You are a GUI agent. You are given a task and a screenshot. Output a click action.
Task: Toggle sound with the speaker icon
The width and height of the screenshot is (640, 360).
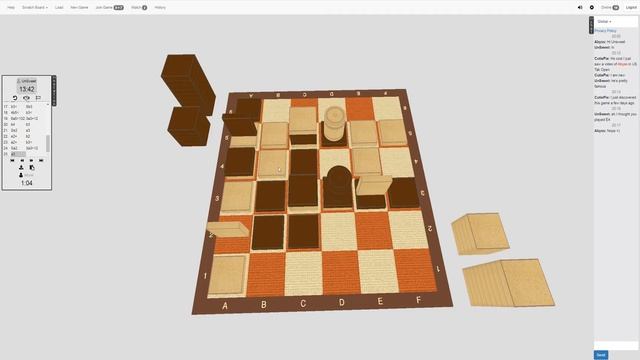tap(580, 7)
